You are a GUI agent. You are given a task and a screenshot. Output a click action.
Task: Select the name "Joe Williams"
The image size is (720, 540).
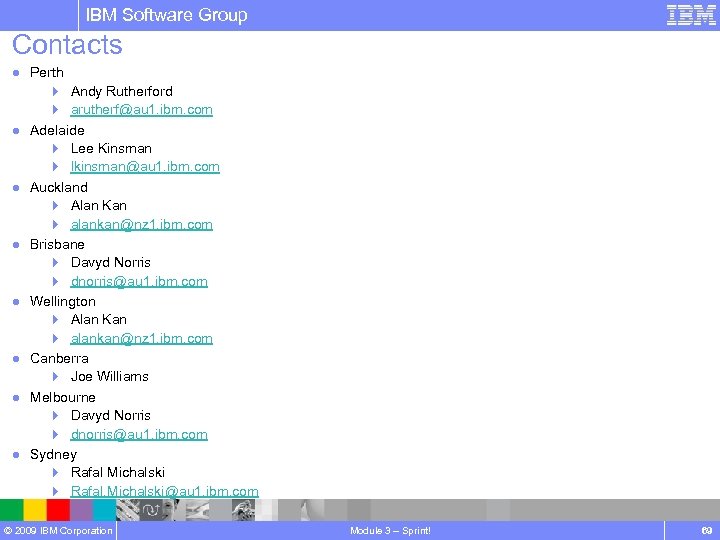(x=110, y=377)
